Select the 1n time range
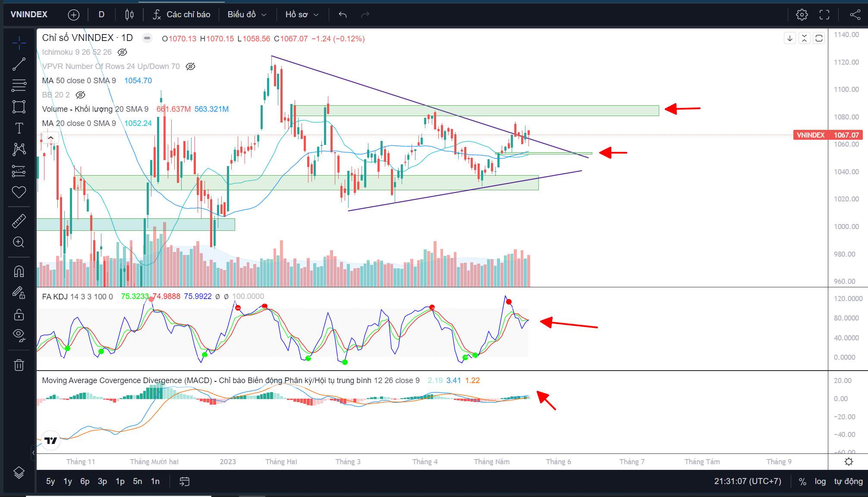 point(155,481)
